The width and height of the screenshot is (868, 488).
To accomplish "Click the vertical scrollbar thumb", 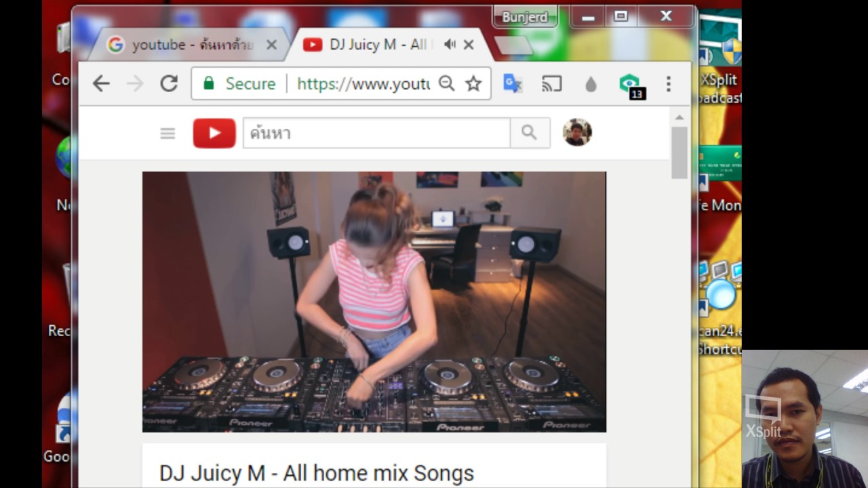I will coord(679,152).
